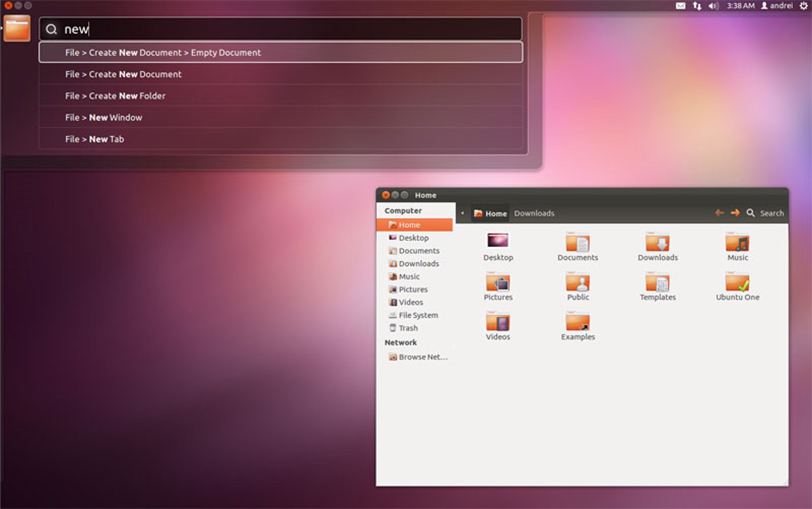Screen dimensions: 812x509
Task: Open the andrei user menu
Action: tap(777, 6)
